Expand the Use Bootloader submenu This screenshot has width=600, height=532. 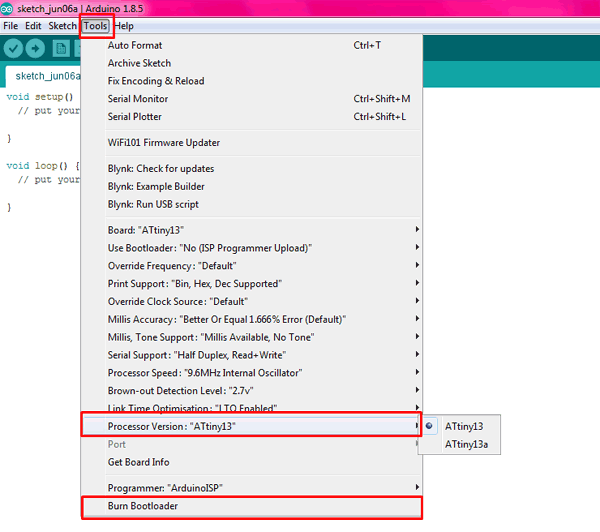tap(252, 248)
